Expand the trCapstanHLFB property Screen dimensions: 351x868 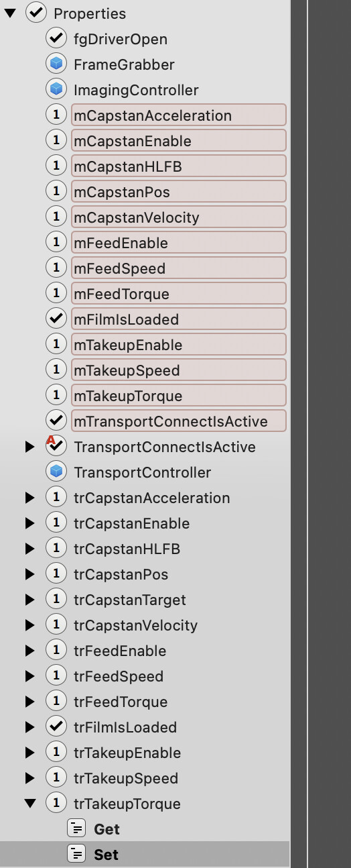coord(29,549)
